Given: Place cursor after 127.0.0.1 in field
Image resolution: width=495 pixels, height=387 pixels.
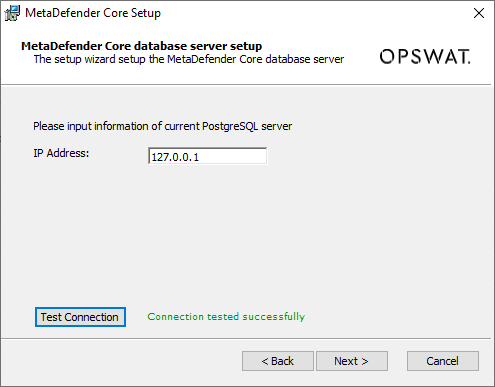Looking at the screenshot, I should point(201,157).
